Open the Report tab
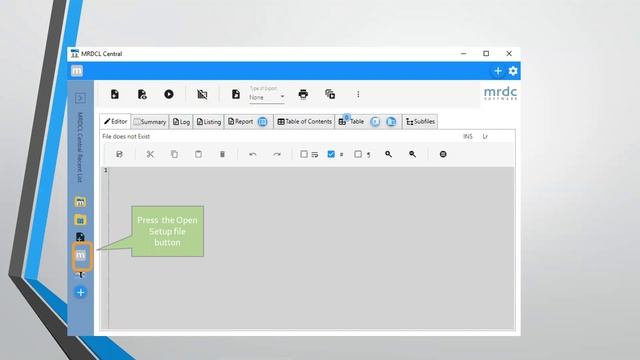This screenshot has height=360, width=640. 241,122
